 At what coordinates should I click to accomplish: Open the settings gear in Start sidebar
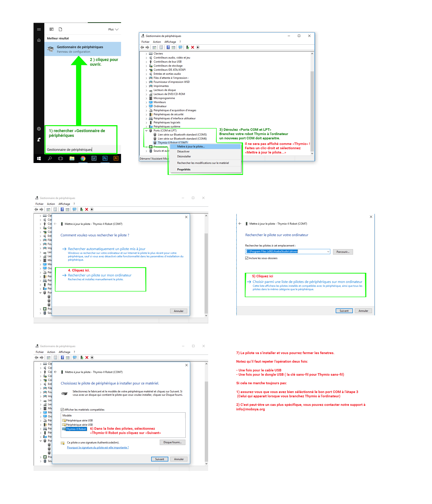pos(39,129)
